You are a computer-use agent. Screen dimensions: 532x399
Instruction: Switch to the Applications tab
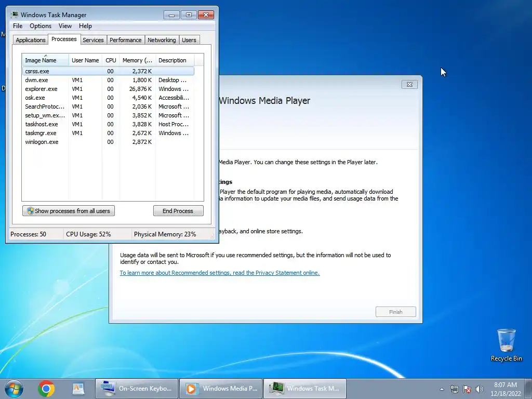31,40
